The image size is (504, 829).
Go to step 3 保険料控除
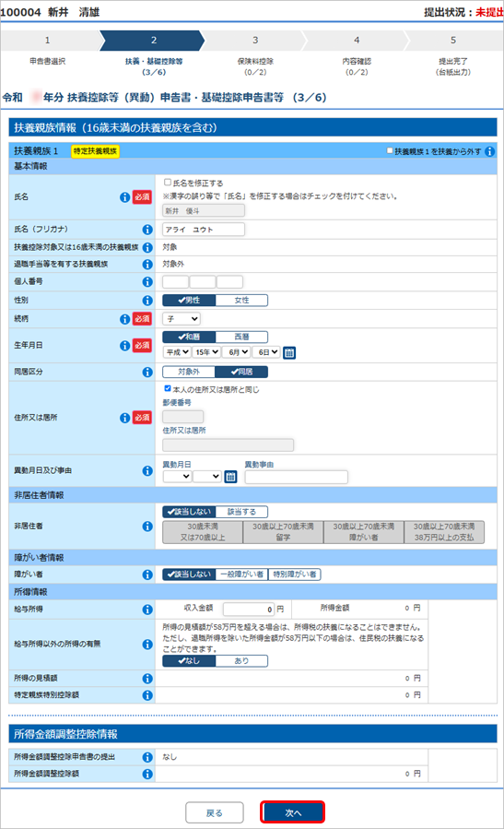point(255,41)
